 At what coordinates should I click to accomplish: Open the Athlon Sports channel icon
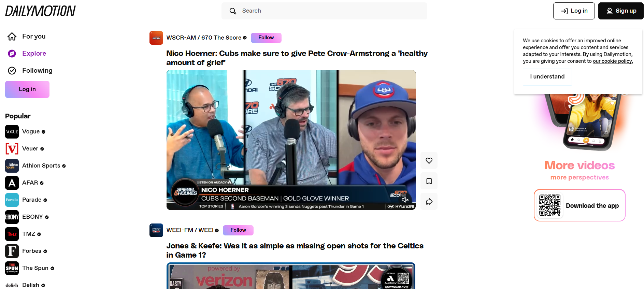click(12, 166)
